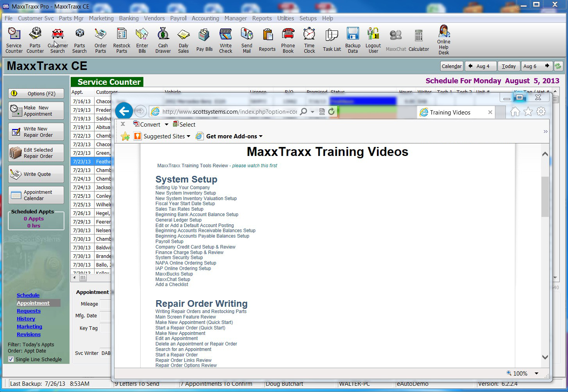This screenshot has height=392, width=568.
Task: Expand the Convert dropdown arrow
Action: (166, 125)
